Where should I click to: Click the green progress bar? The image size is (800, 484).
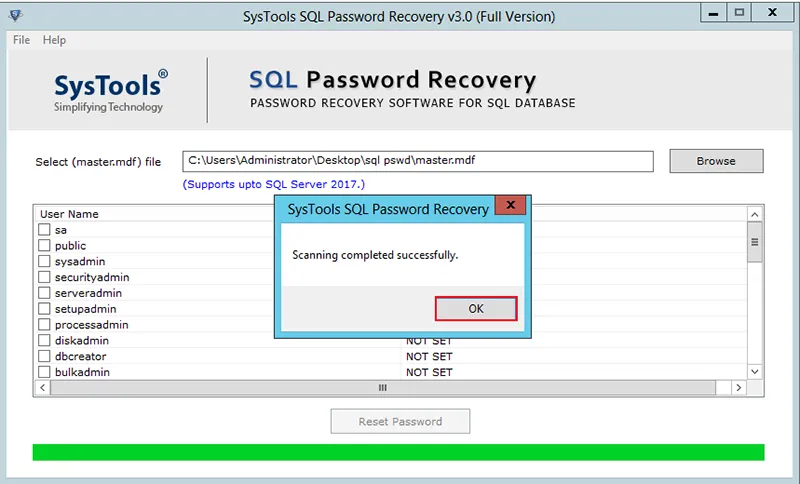398,452
